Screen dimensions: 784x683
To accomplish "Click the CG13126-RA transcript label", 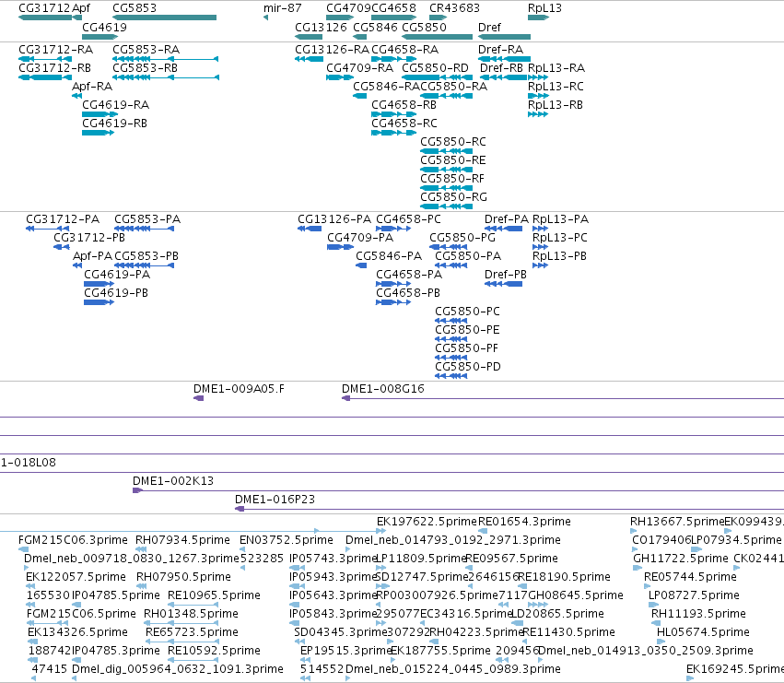I will pyautogui.click(x=332, y=50).
